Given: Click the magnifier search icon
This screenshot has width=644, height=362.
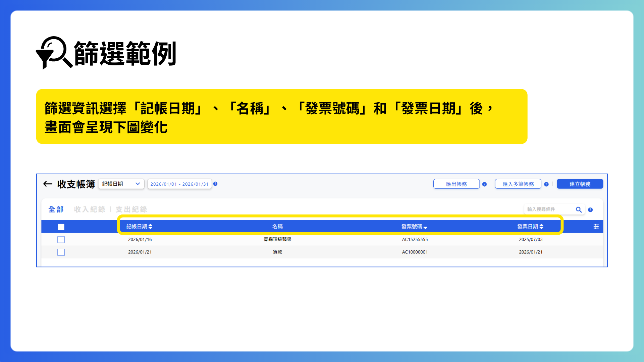Looking at the screenshot, I should 579,209.
